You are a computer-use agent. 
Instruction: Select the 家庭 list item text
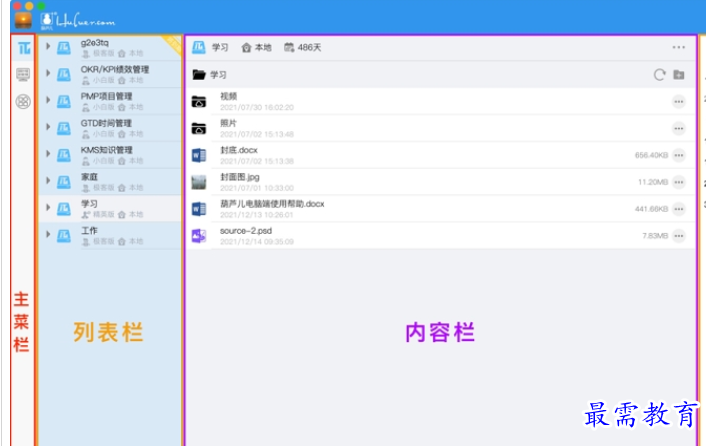coord(89,177)
